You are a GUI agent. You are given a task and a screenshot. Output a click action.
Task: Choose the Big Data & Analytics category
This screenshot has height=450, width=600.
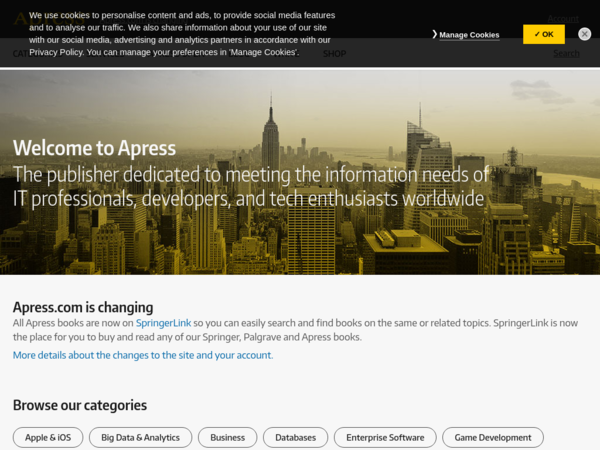tap(140, 437)
